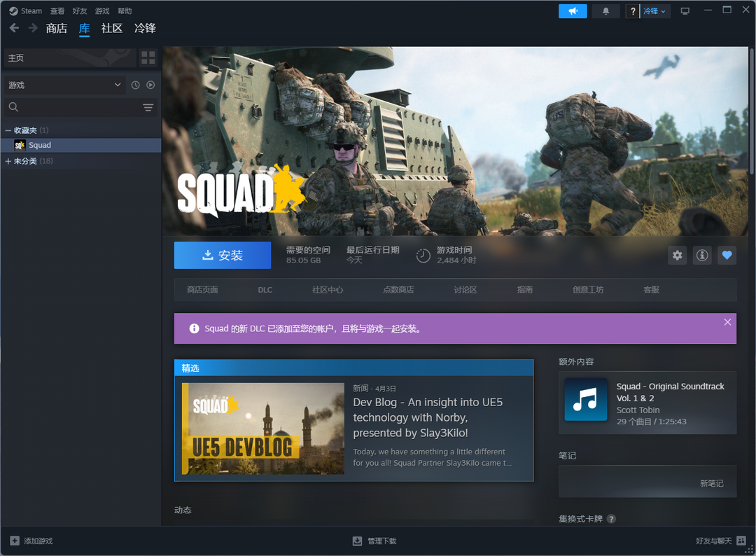The height and width of the screenshot is (556, 756).
Task: Open the 好友 menu
Action: [80, 11]
